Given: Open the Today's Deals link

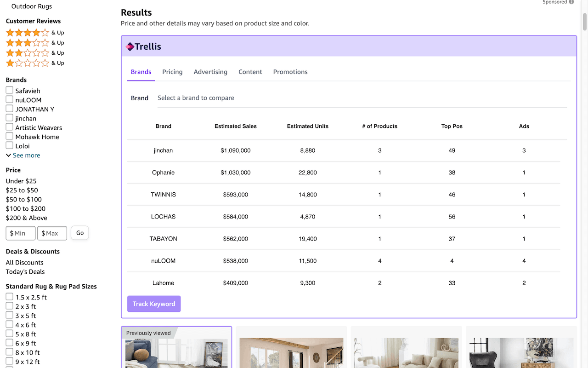Looking at the screenshot, I should [x=25, y=272].
